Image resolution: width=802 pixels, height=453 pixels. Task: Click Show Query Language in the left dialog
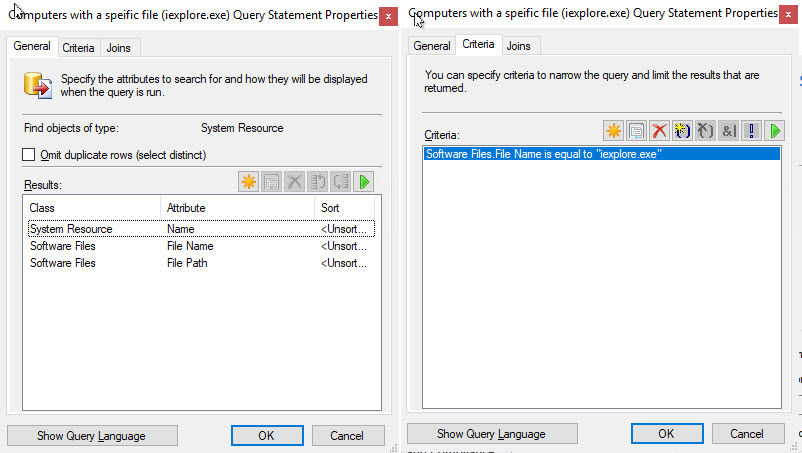(x=92, y=436)
